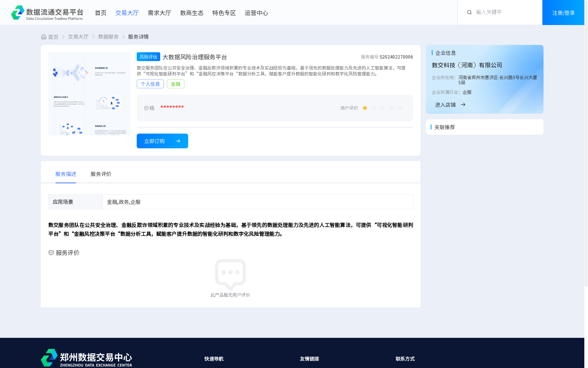Viewport: 588px width, 368px height.
Task: Click the masked price ********
Action: pos(172,107)
